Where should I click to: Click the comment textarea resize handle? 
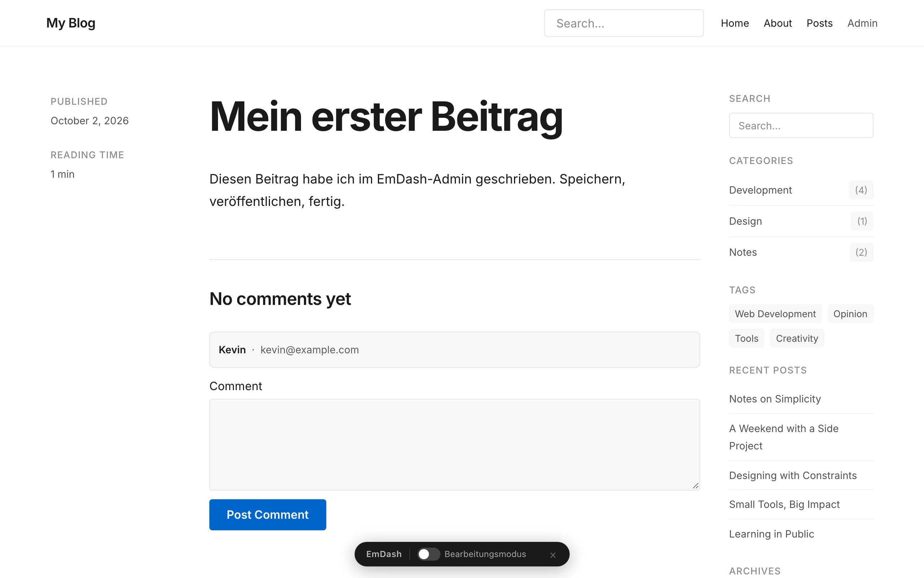(695, 486)
